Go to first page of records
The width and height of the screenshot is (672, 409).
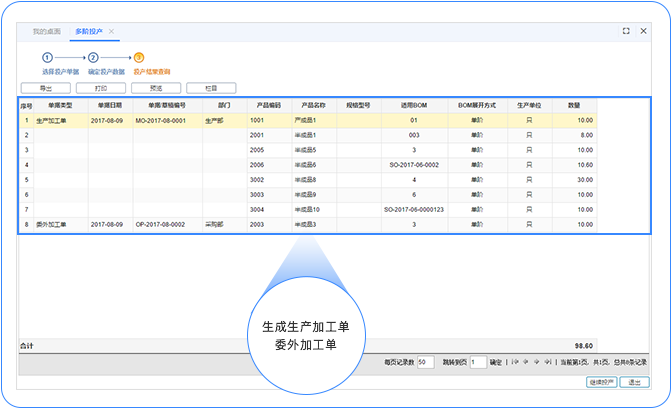click(x=516, y=362)
